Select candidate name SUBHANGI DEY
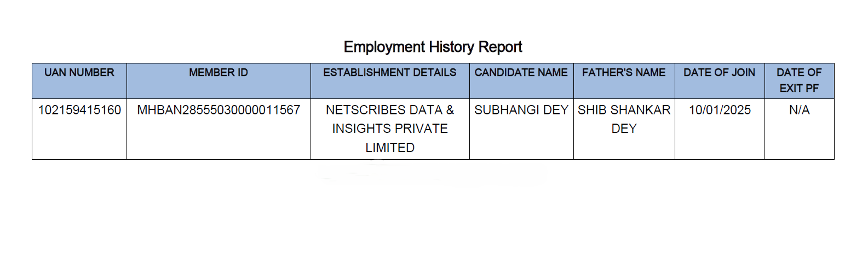This screenshot has height=256, width=868. tap(521, 110)
